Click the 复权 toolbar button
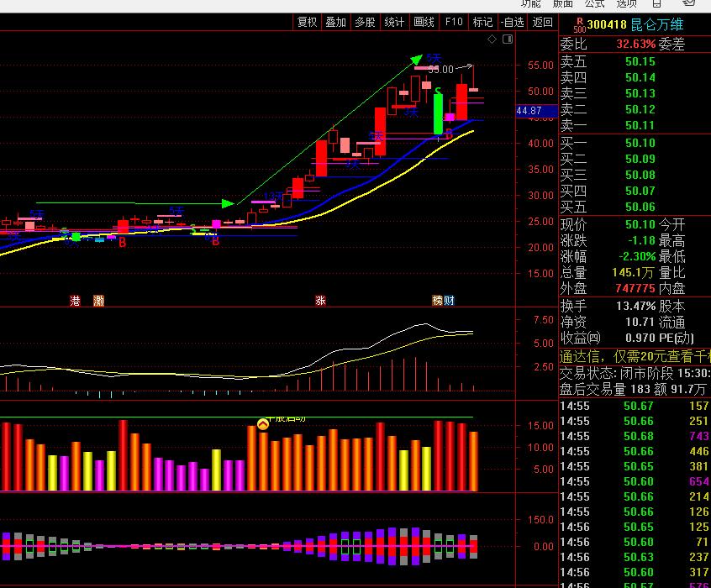The height and width of the screenshot is (588, 711). [x=307, y=22]
